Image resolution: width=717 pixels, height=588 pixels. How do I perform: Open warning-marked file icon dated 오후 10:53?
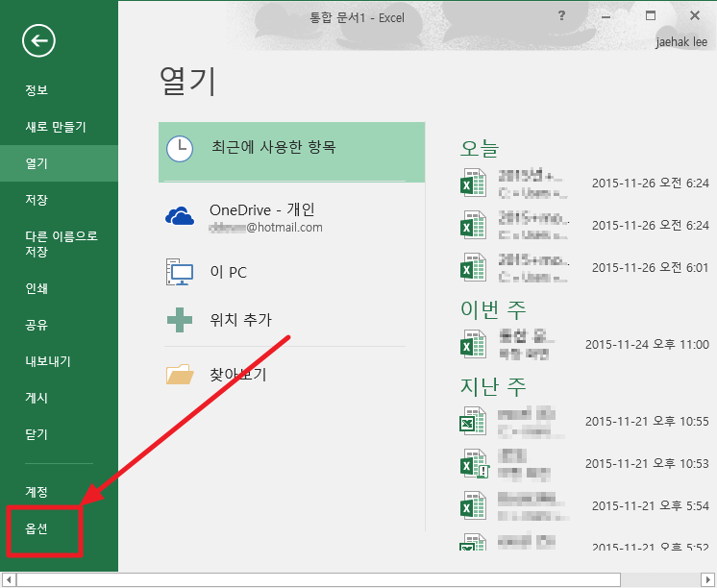[x=474, y=463]
